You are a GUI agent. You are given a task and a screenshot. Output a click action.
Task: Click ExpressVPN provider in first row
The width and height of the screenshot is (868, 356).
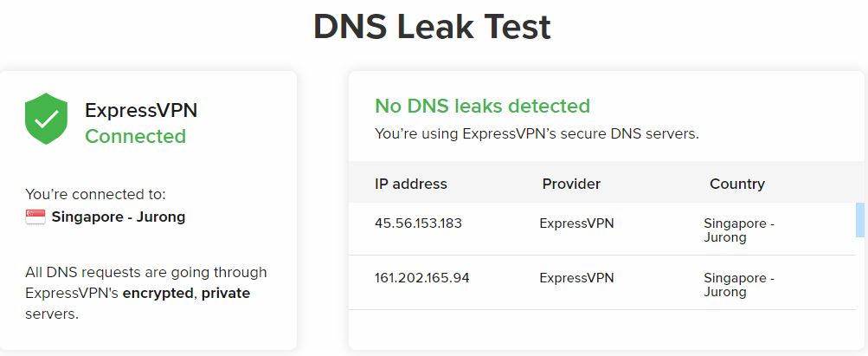577,223
